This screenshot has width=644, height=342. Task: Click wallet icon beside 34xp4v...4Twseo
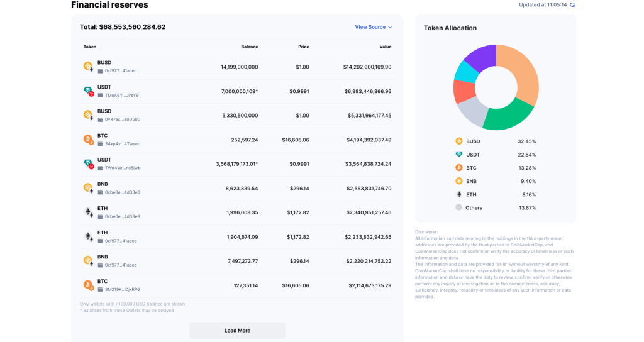100,144
